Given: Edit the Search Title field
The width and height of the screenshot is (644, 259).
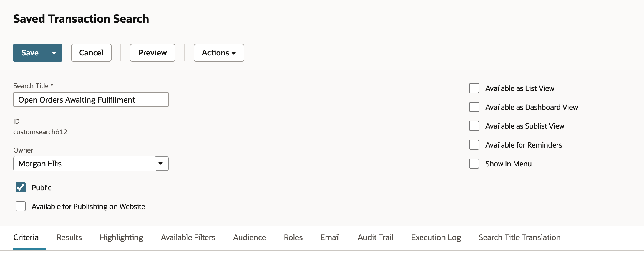Looking at the screenshot, I should (91, 100).
